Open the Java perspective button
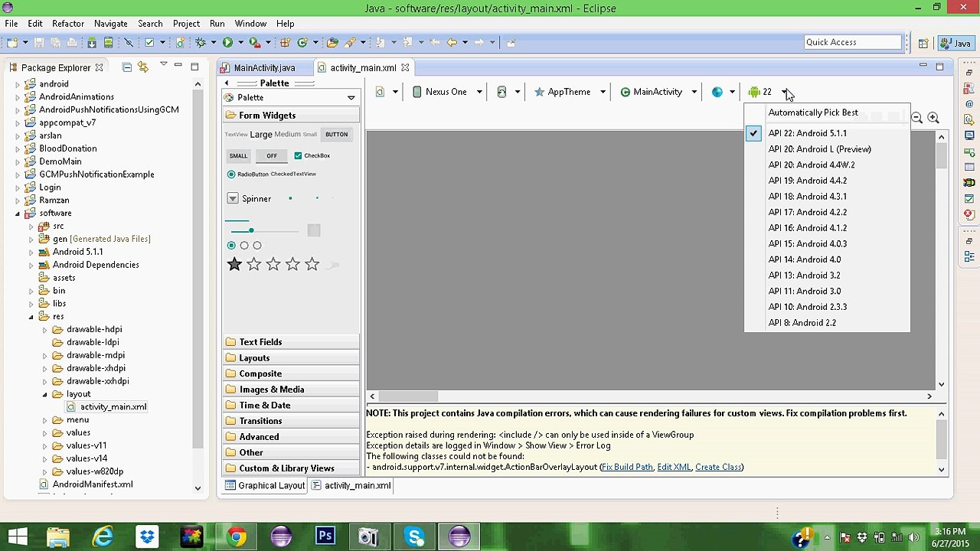The width and height of the screenshot is (980, 551). pos(956,44)
